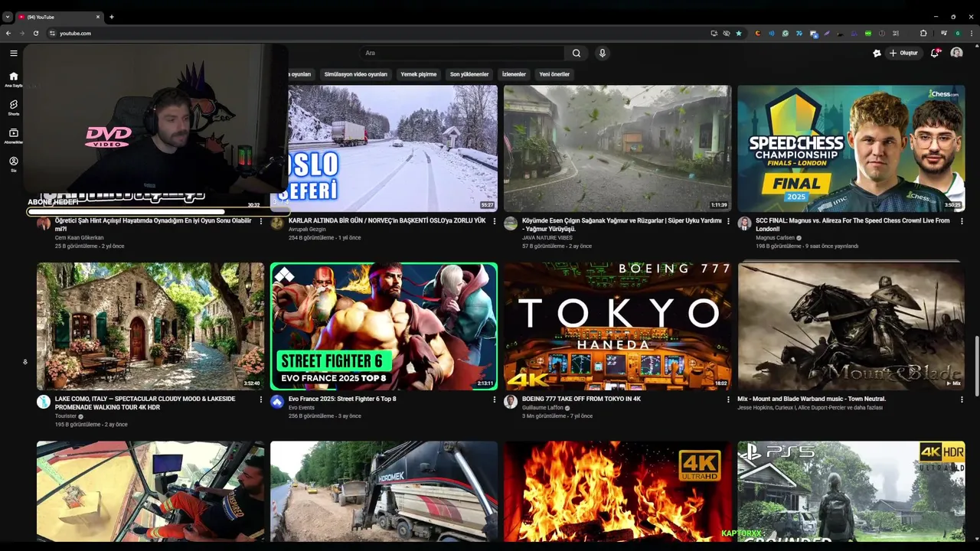The image size is (980, 551).
Task: Open Tokyo Haneda Boeing 777 thumbnail
Action: pos(617,327)
